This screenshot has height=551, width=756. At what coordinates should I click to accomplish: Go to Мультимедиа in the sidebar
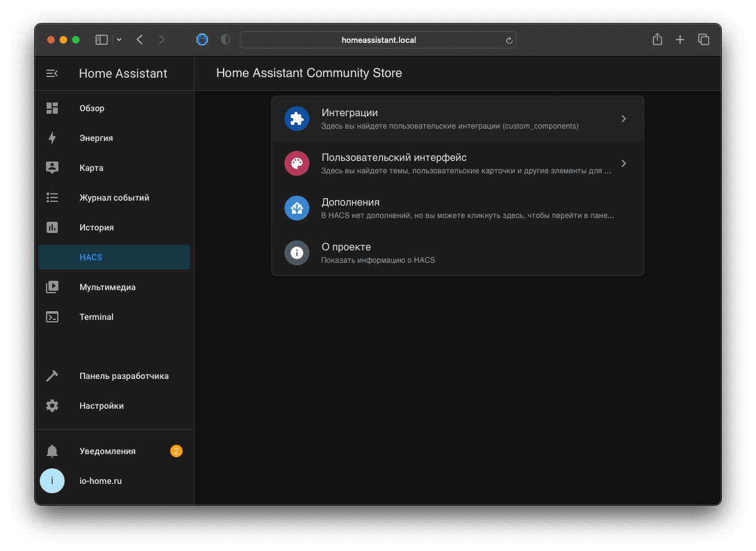[x=114, y=287]
